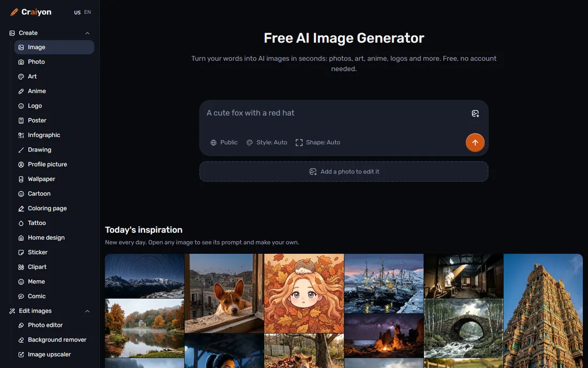Viewport: 588px width, 368px height.
Task: Click the prompt text input field
Action: [x=336, y=113]
